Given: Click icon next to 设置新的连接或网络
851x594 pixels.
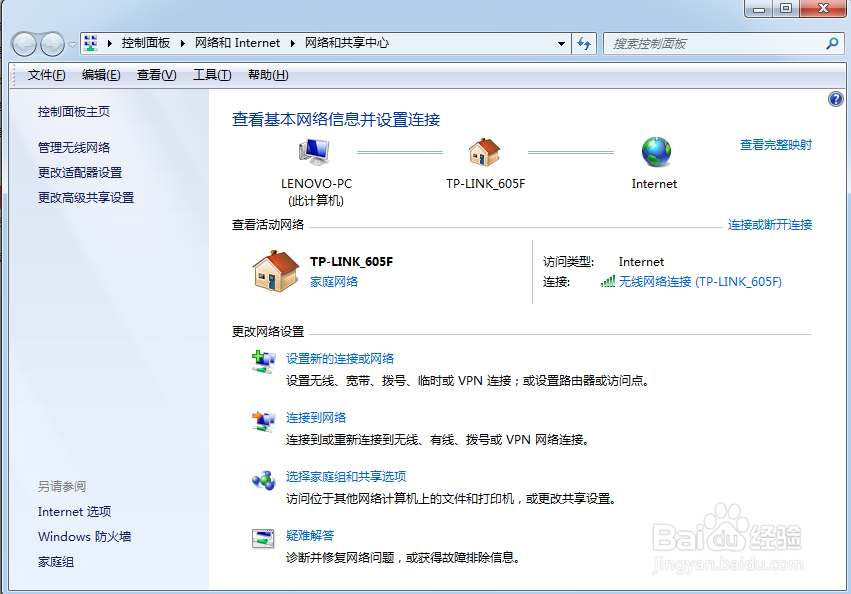Looking at the screenshot, I should pos(264,362).
